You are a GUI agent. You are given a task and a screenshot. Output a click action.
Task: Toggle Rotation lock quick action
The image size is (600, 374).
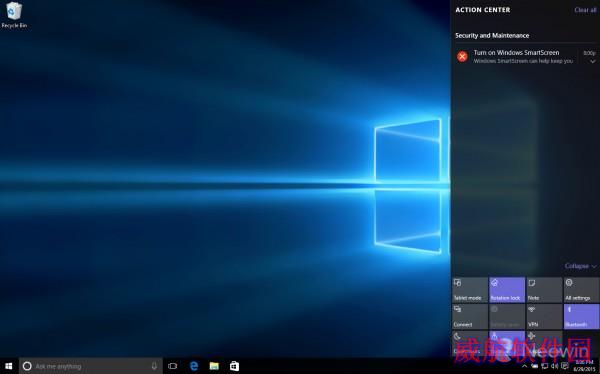pos(507,290)
